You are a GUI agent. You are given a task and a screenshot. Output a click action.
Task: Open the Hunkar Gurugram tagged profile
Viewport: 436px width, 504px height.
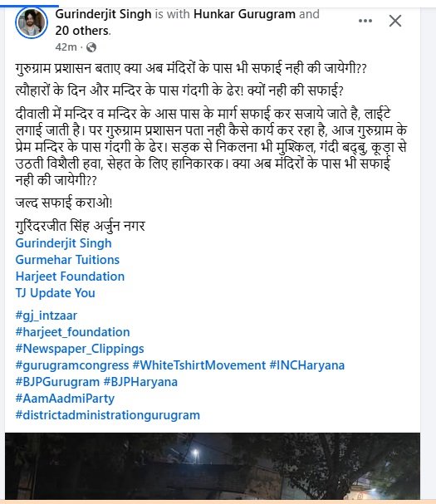[x=244, y=14]
